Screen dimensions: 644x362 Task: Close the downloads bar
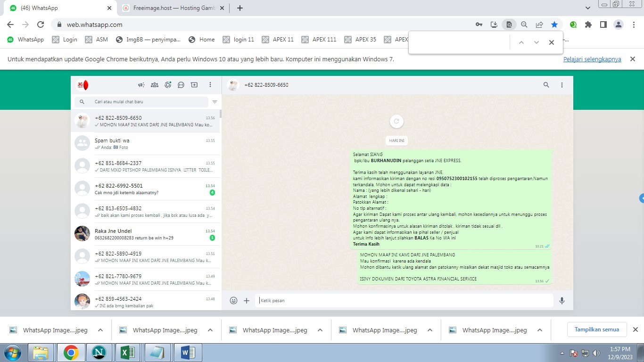(635, 329)
